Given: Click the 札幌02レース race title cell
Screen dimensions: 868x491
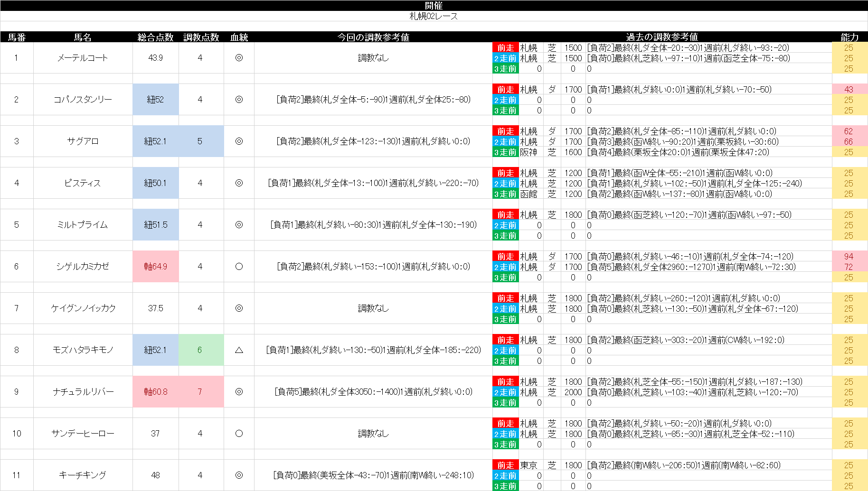Looking at the screenshot, I should (x=434, y=16).
